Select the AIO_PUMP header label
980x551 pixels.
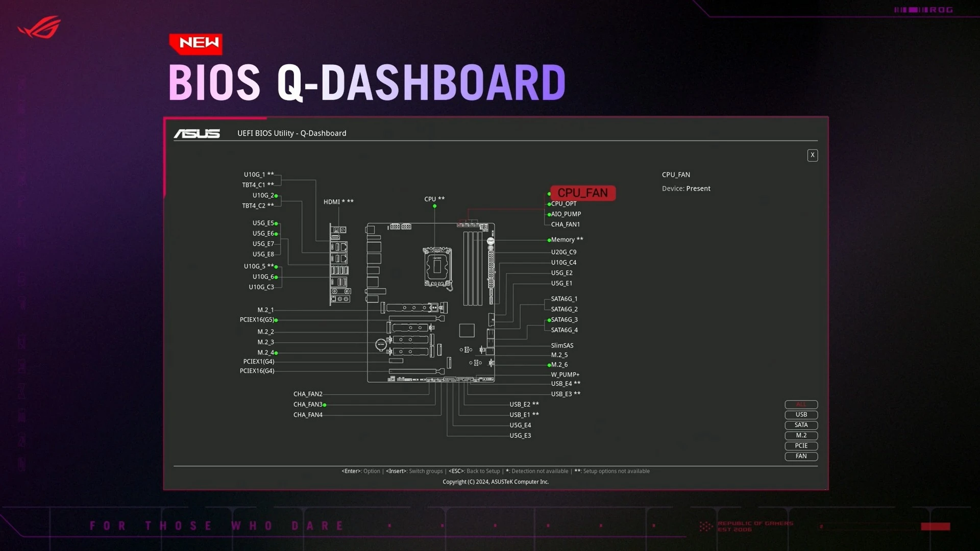(x=566, y=214)
